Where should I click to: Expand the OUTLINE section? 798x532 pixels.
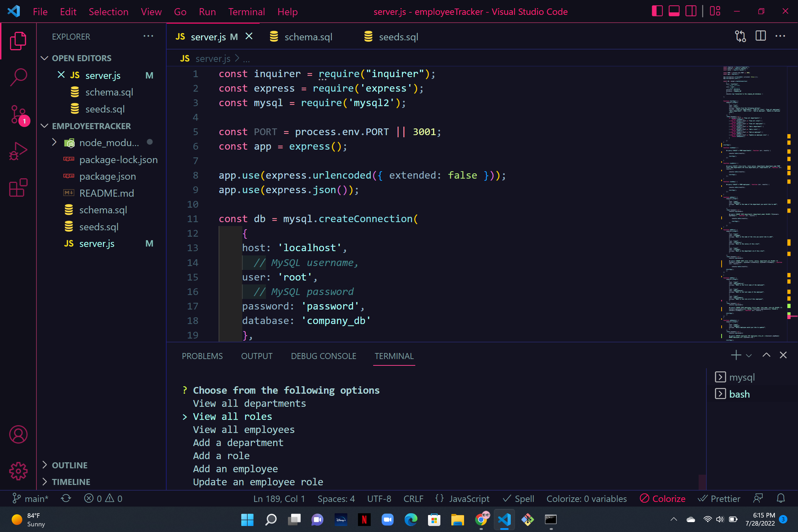[x=45, y=465]
